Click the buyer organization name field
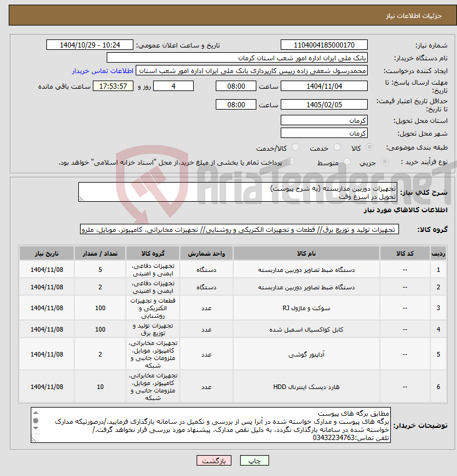Viewport: 457px width, 476px height. click(x=237, y=57)
